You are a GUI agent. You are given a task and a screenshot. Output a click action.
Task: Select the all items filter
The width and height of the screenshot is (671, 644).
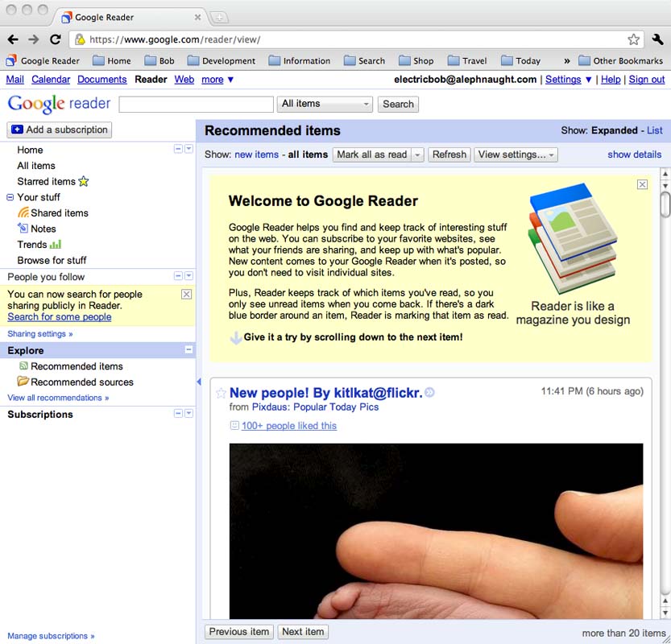pos(308,155)
